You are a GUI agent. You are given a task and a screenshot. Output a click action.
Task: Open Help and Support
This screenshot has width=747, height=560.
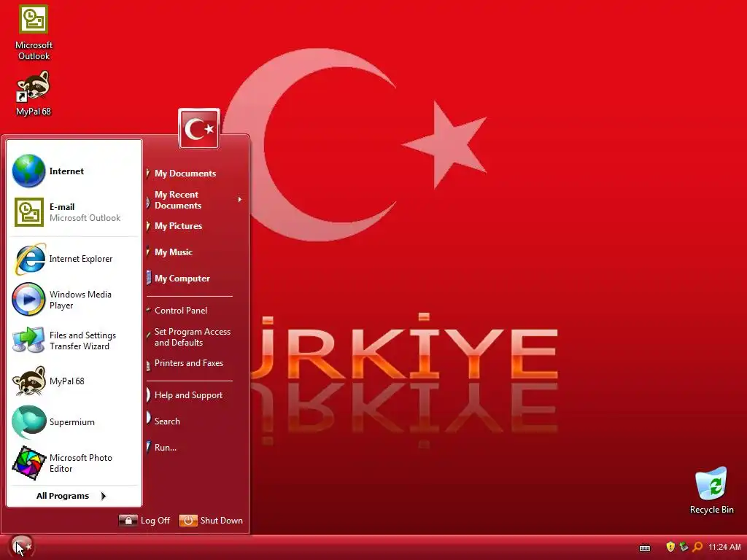(x=188, y=395)
